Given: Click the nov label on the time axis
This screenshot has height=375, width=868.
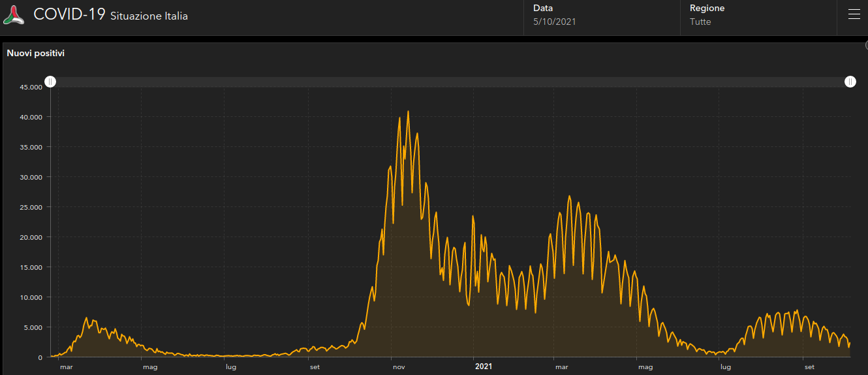Looking at the screenshot, I should (x=399, y=367).
